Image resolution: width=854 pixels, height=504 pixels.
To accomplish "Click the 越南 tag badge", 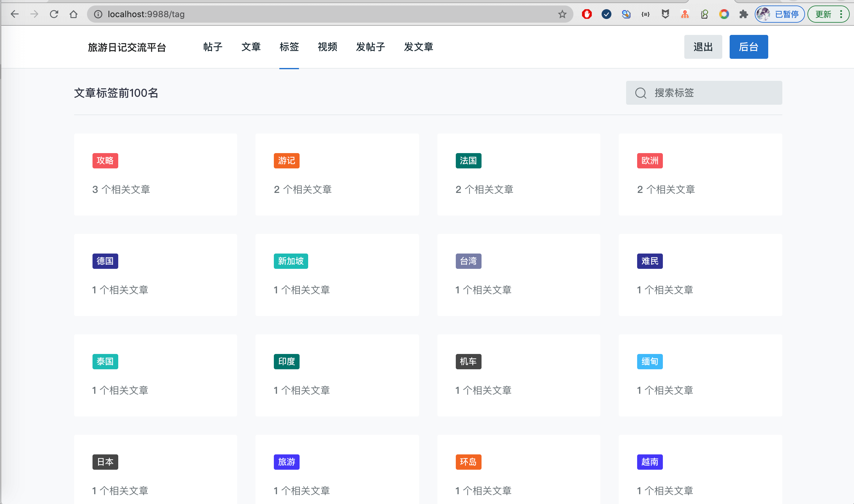I will [x=649, y=462].
